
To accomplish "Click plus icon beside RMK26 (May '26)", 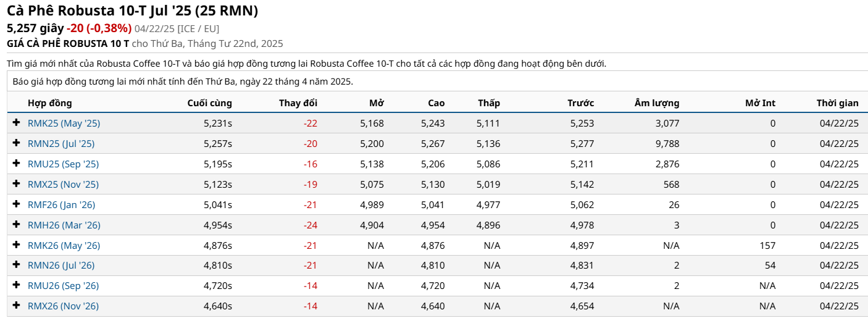I will click(x=17, y=245).
